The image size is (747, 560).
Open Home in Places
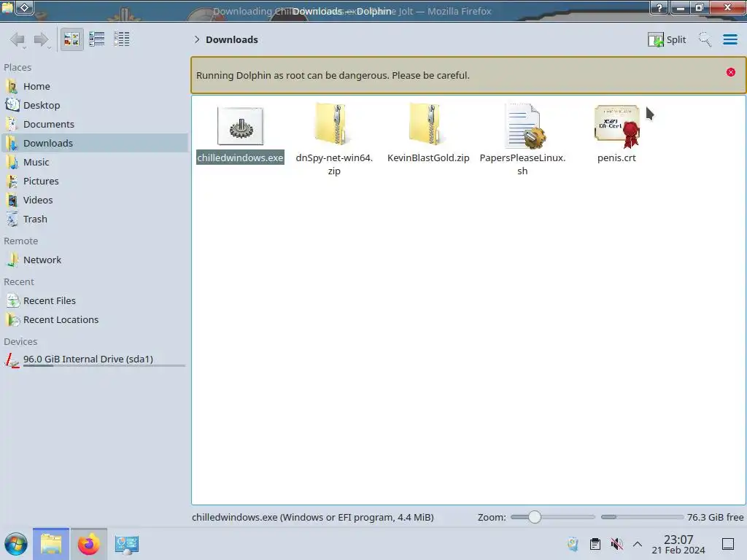(94, 86)
